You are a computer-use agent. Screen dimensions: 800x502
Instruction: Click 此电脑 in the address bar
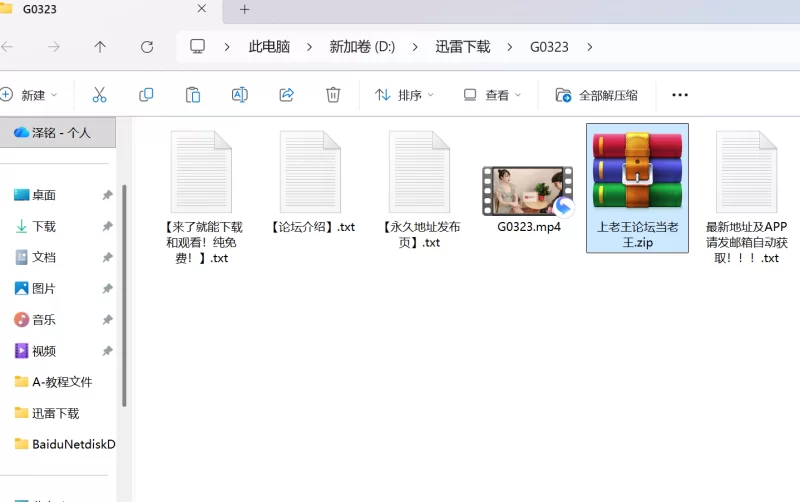coord(269,47)
